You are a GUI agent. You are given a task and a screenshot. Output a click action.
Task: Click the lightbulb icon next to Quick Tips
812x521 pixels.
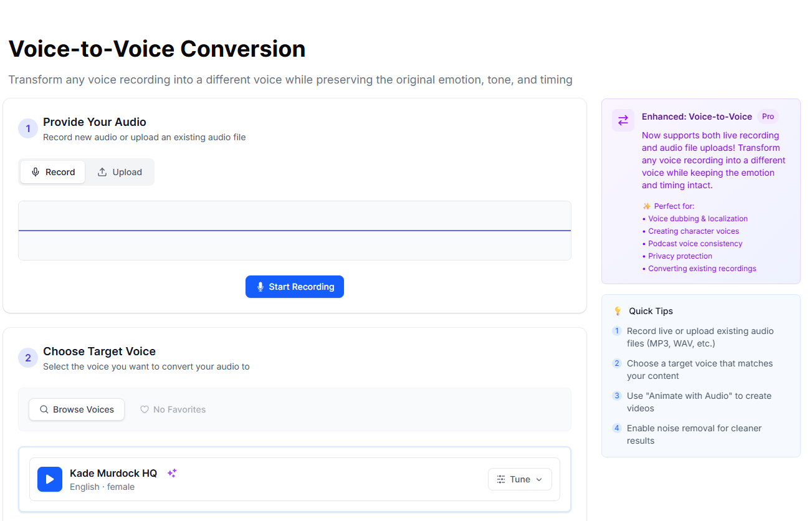(x=618, y=311)
